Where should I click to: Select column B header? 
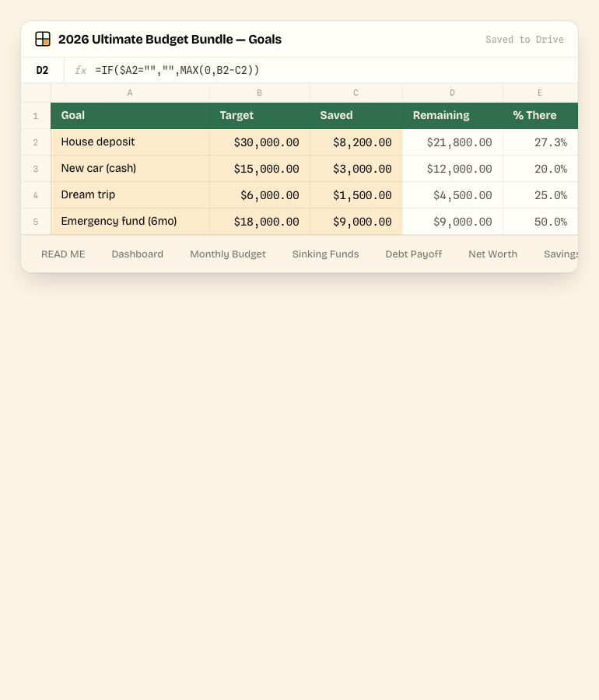tap(259, 93)
